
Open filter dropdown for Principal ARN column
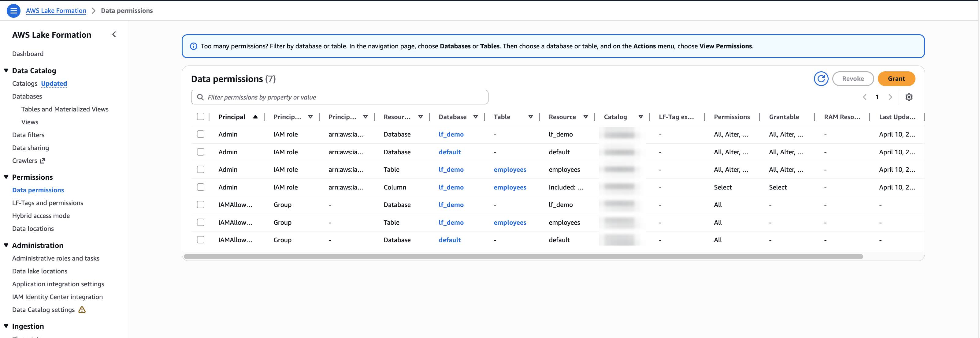click(365, 117)
